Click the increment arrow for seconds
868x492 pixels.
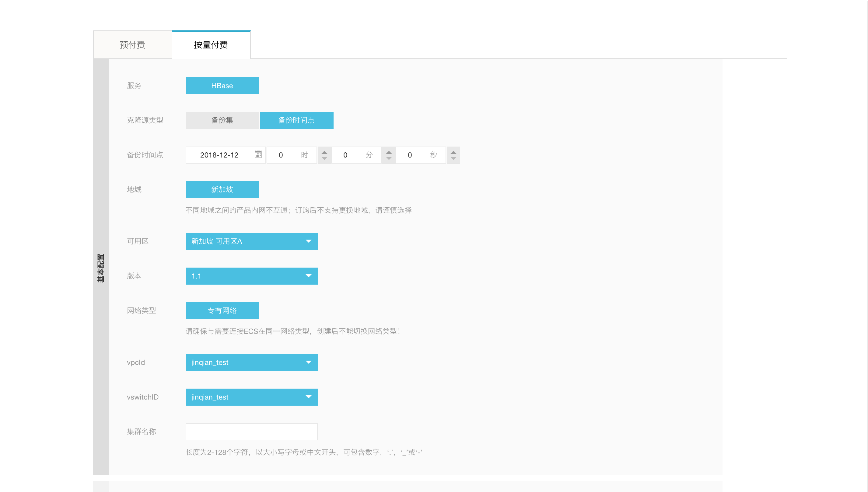click(454, 151)
